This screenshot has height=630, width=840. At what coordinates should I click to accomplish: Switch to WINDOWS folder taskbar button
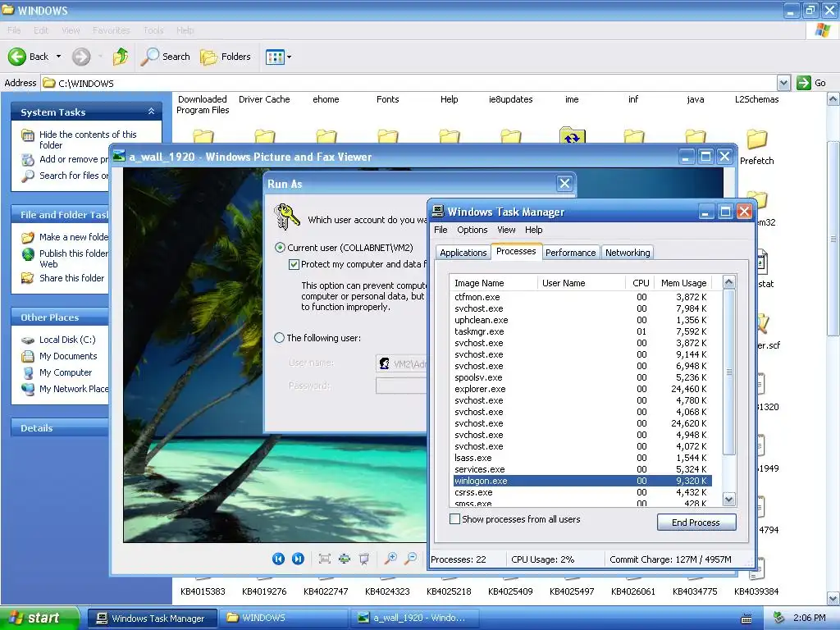pos(284,619)
